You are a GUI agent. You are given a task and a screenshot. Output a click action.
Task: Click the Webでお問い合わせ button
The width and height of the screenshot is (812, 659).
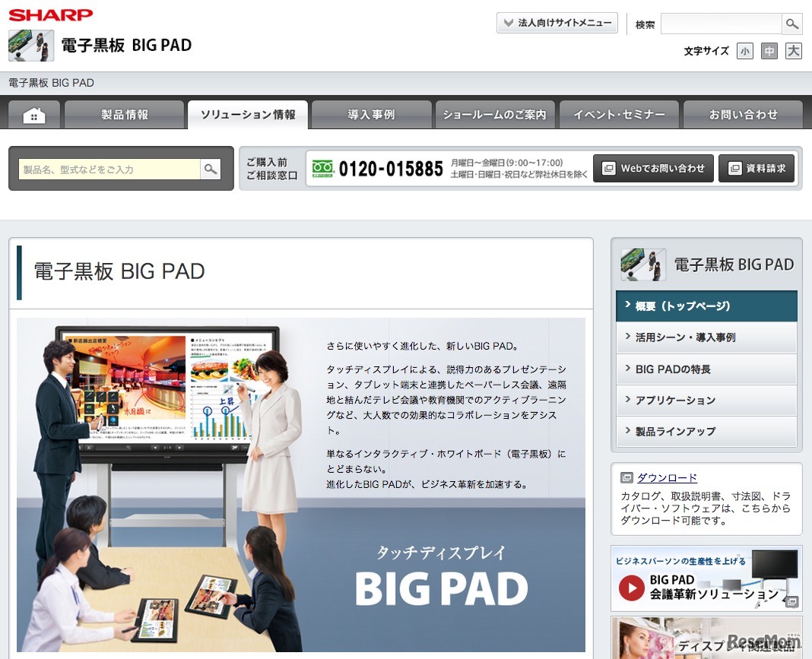653,168
